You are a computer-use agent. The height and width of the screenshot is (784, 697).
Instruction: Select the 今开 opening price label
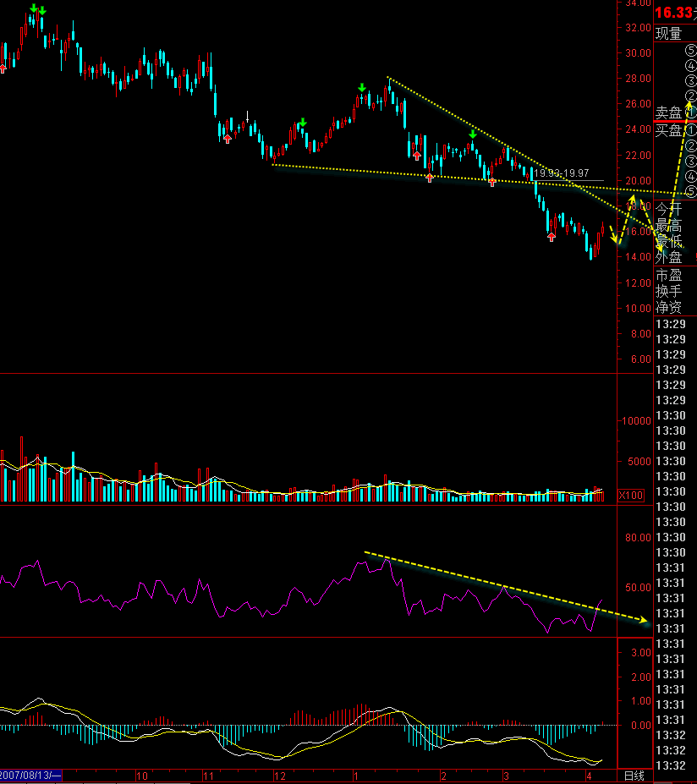pos(668,209)
